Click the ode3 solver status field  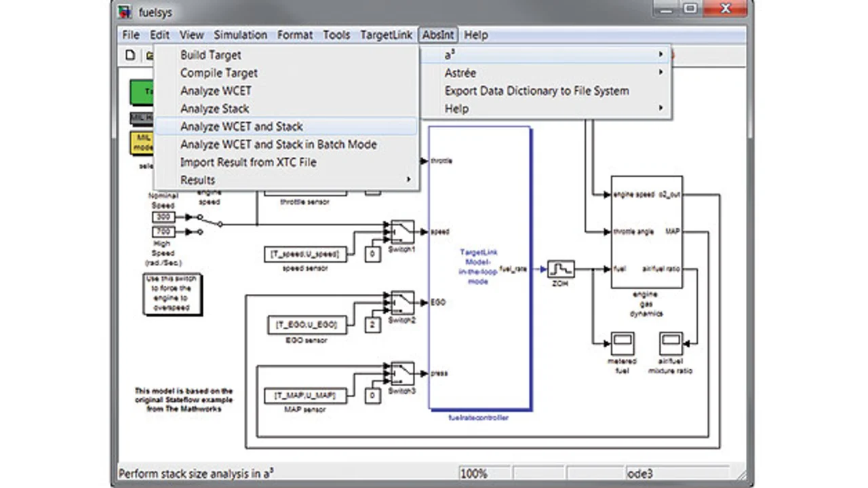pyautogui.click(x=677, y=474)
